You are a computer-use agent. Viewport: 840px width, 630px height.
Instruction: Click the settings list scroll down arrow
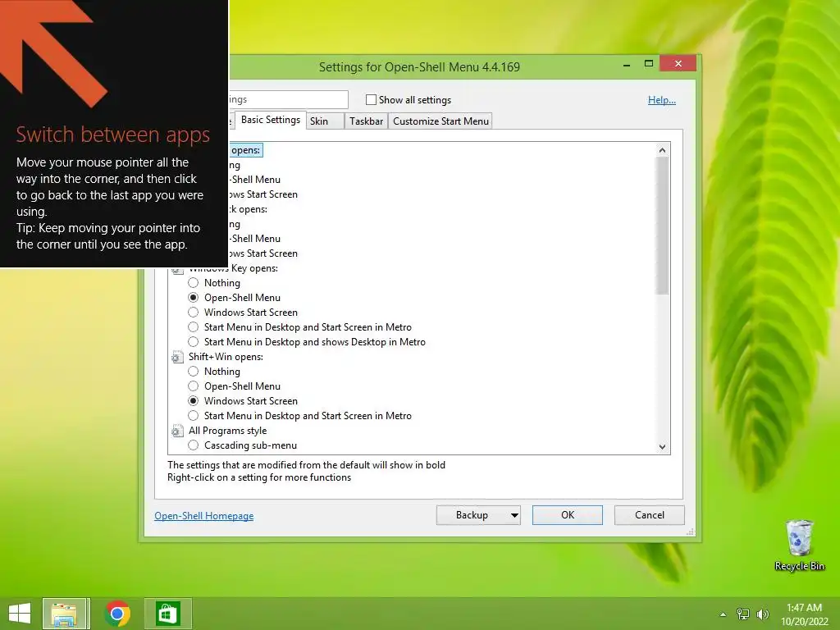[x=663, y=447]
